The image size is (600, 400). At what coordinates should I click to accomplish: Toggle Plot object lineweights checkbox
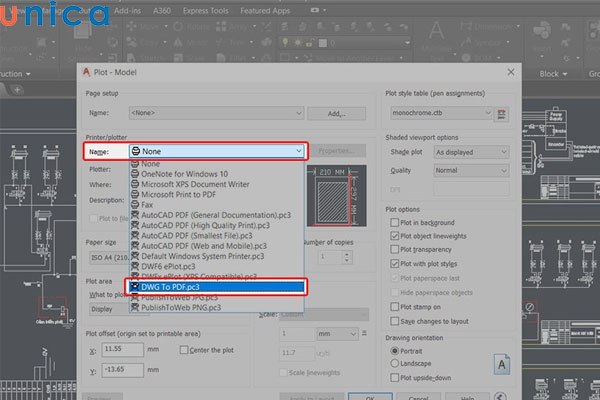click(x=395, y=236)
